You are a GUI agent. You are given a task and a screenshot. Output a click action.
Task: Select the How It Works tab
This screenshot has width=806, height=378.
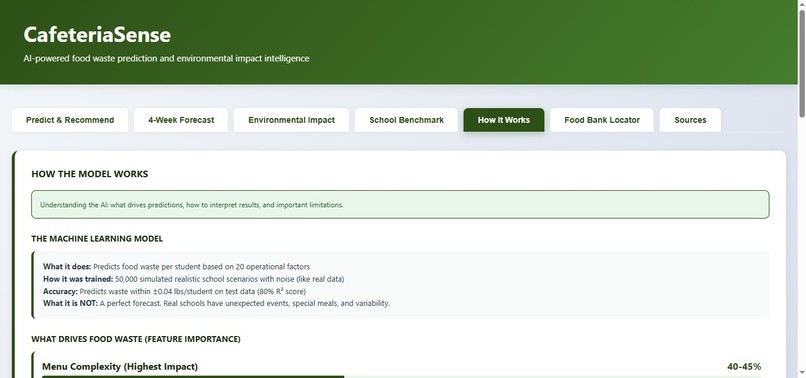504,120
